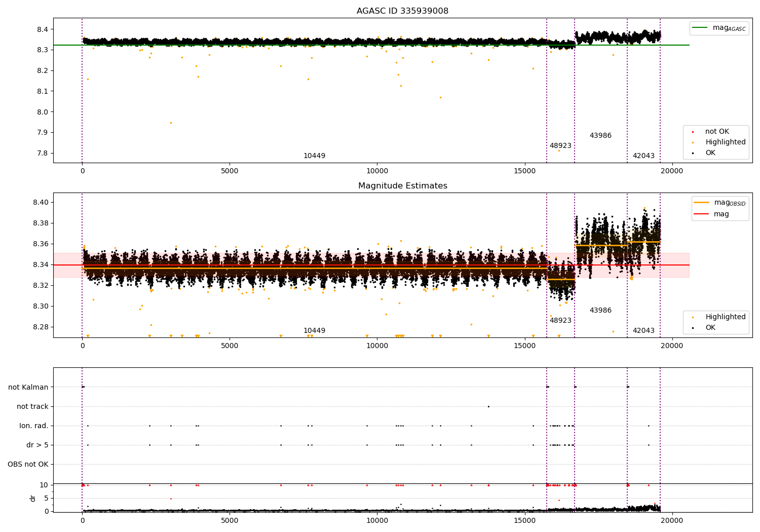
Task: Click the 'Ion. rad.' row label
Action: (x=34, y=426)
